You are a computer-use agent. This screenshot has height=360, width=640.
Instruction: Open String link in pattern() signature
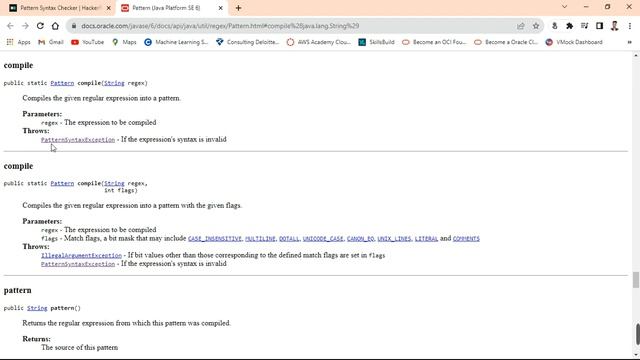(x=37, y=308)
